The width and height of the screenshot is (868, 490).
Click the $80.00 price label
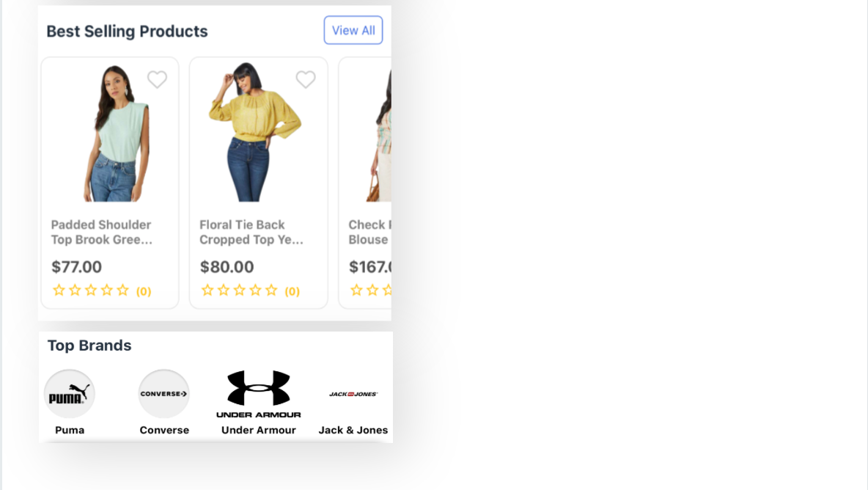(227, 267)
